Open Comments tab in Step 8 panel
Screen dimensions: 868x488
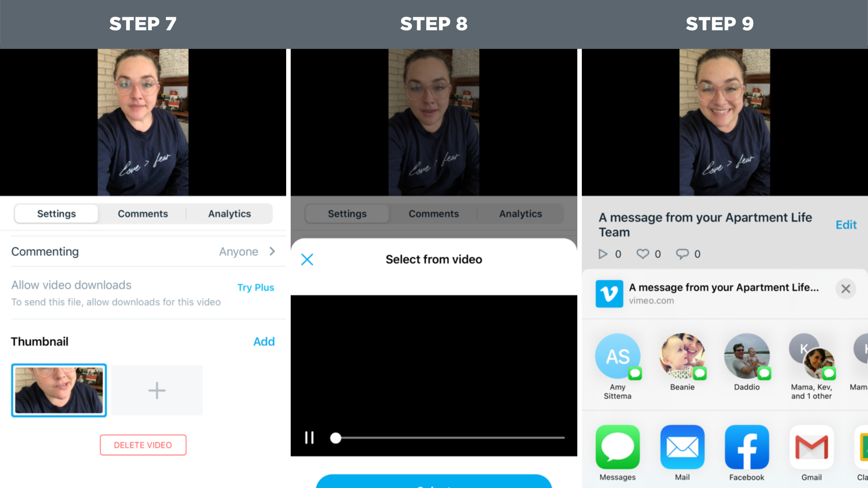434,214
